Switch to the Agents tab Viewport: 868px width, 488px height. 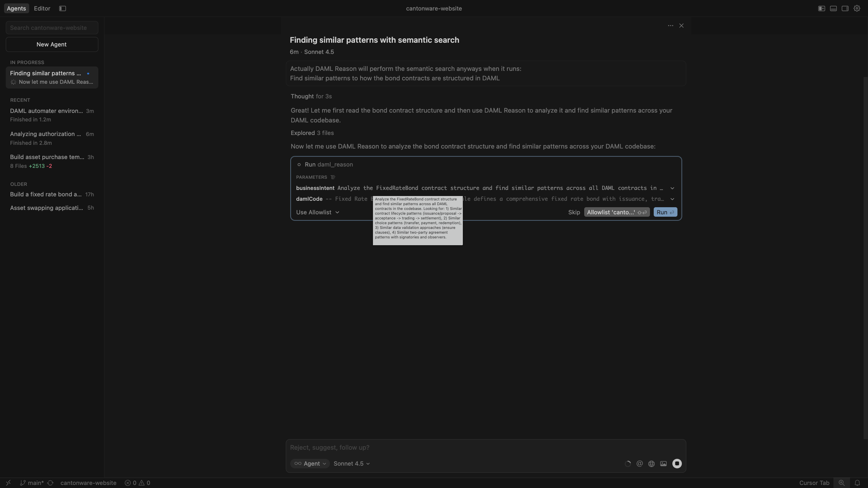pyautogui.click(x=16, y=8)
